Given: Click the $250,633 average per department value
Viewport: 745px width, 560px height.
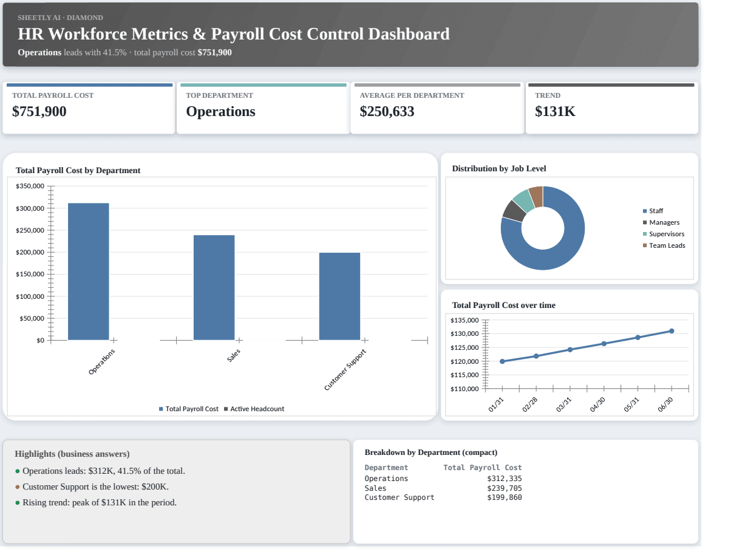Looking at the screenshot, I should pos(387,112).
